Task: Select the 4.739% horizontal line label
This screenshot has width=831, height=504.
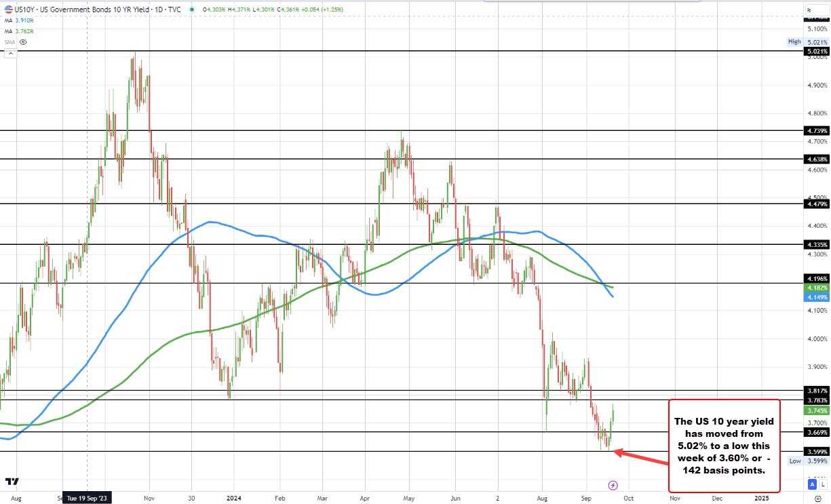Action: coord(816,130)
